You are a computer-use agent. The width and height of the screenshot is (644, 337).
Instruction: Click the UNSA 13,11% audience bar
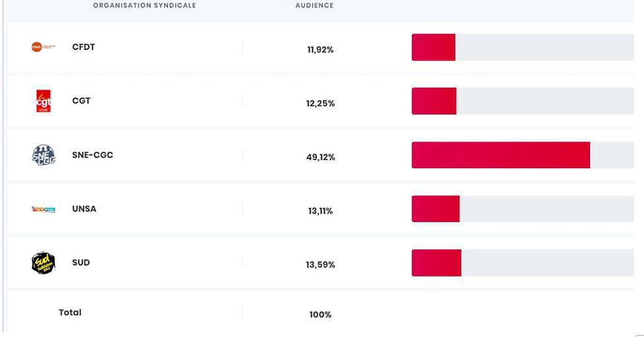[x=435, y=209]
